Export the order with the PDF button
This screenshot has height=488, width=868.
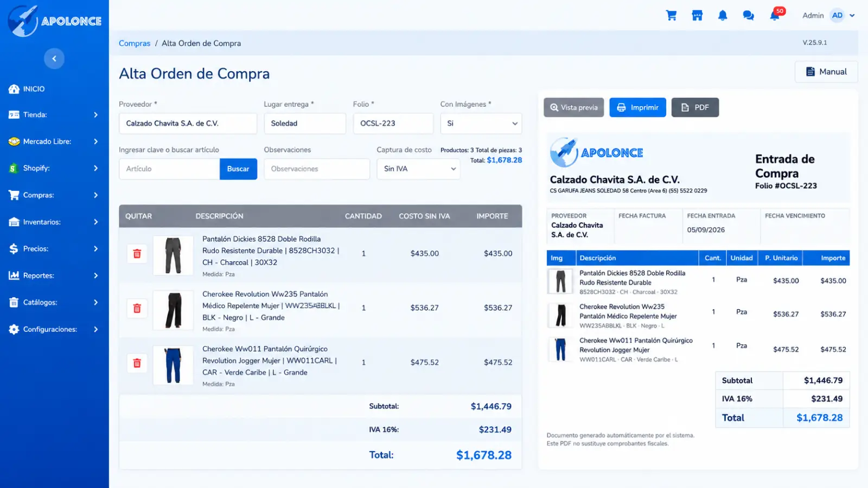coord(695,107)
